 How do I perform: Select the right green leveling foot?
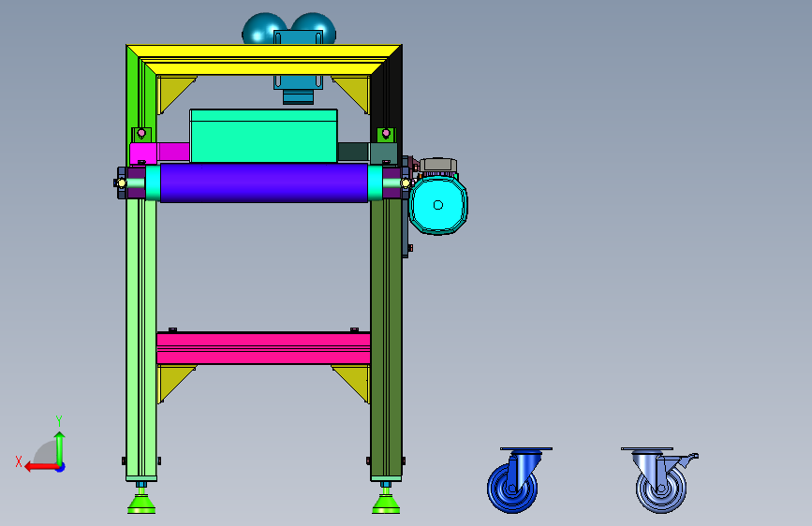coord(386,504)
